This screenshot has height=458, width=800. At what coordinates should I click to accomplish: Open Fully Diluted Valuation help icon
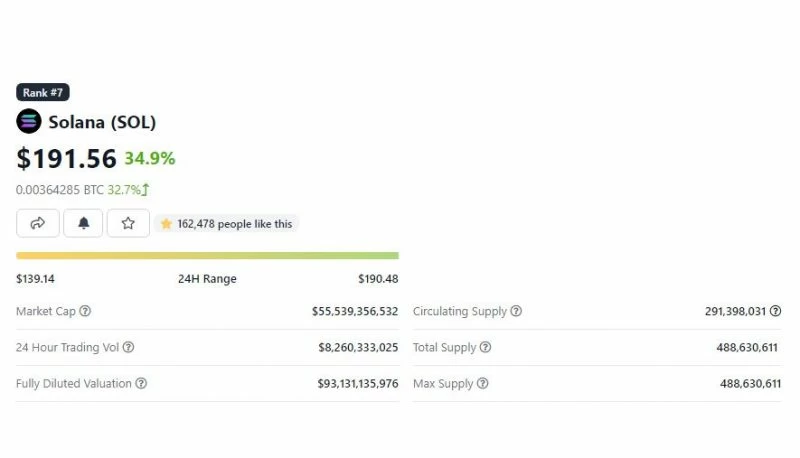click(x=141, y=384)
